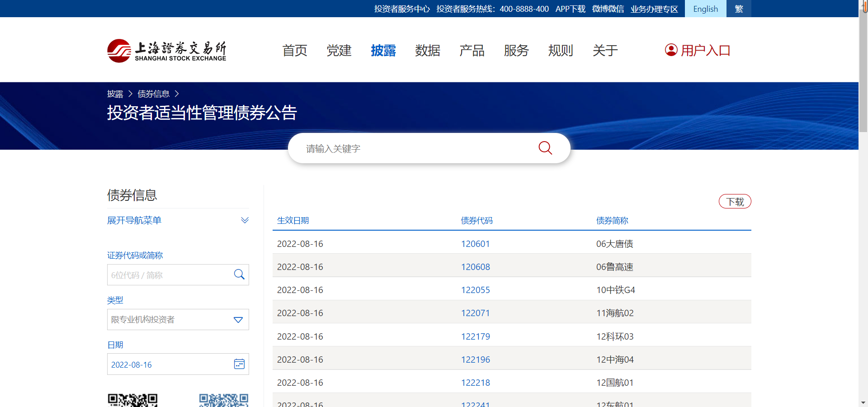Viewport: 868px width, 407px height.
Task: Expand the navigation menu chevron
Action: tap(245, 220)
